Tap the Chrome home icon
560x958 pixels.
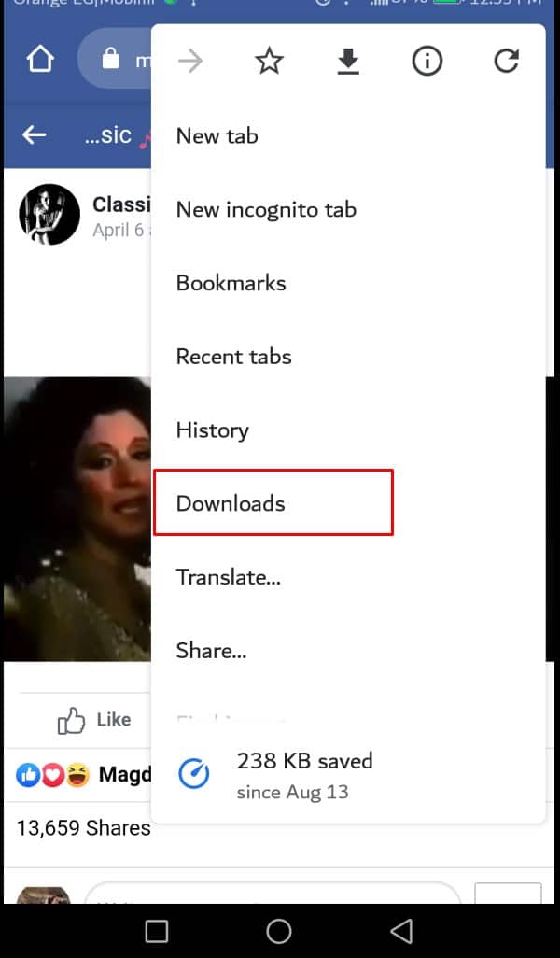[40, 60]
